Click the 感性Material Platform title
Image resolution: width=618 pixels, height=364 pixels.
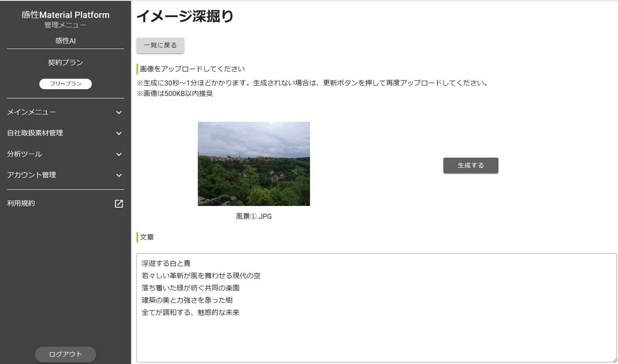(x=65, y=15)
